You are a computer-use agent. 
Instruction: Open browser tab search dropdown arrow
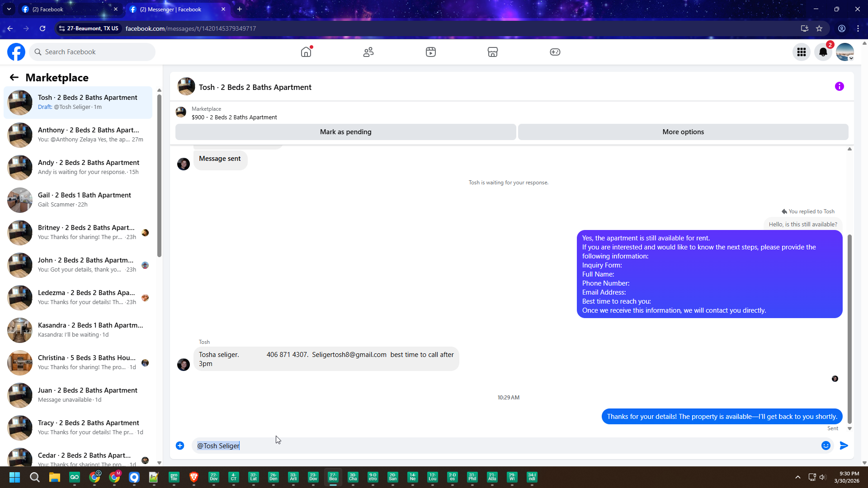coord(9,9)
